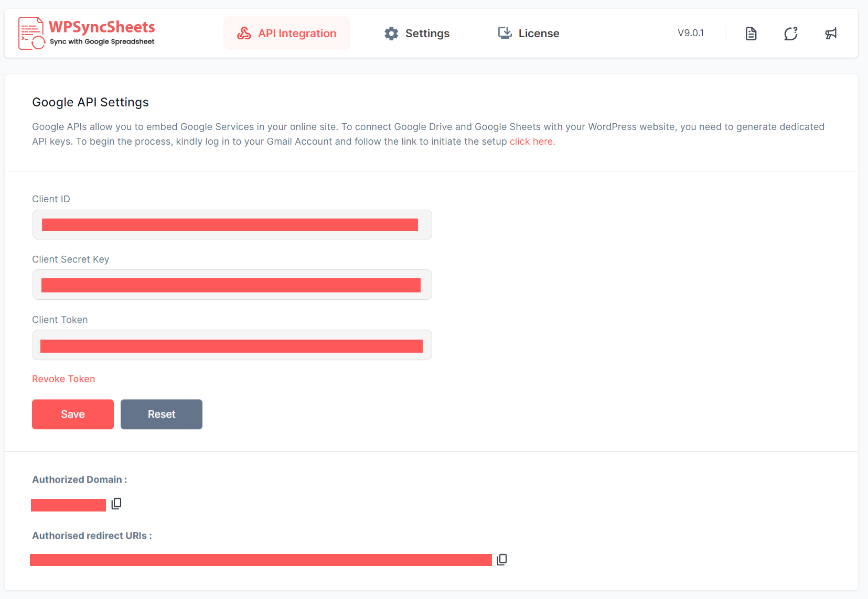
Task: Click the 'Authorised redirect URIs :' label
Action: 92,536
